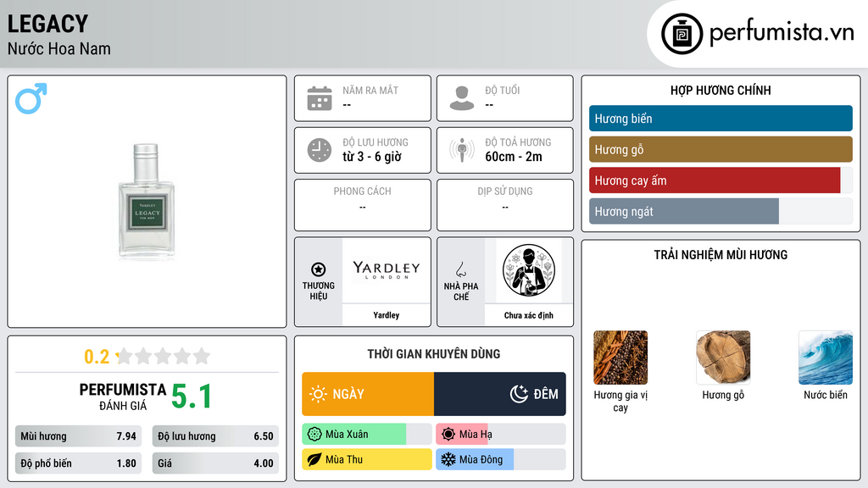Click the Giá 4.00 score row
The image size is (868, 488).
(x=215, y=463)
